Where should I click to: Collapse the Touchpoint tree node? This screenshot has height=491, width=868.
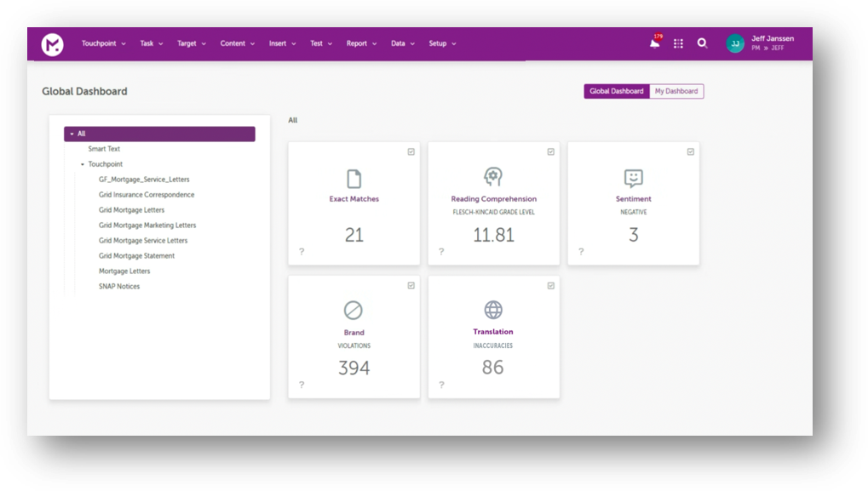coord(83,164)
